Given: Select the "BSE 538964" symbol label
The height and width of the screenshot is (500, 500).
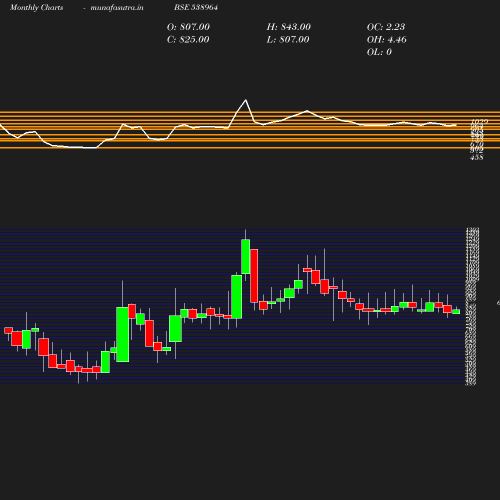Looking at the screenshot, I should (x=196, y=7).
